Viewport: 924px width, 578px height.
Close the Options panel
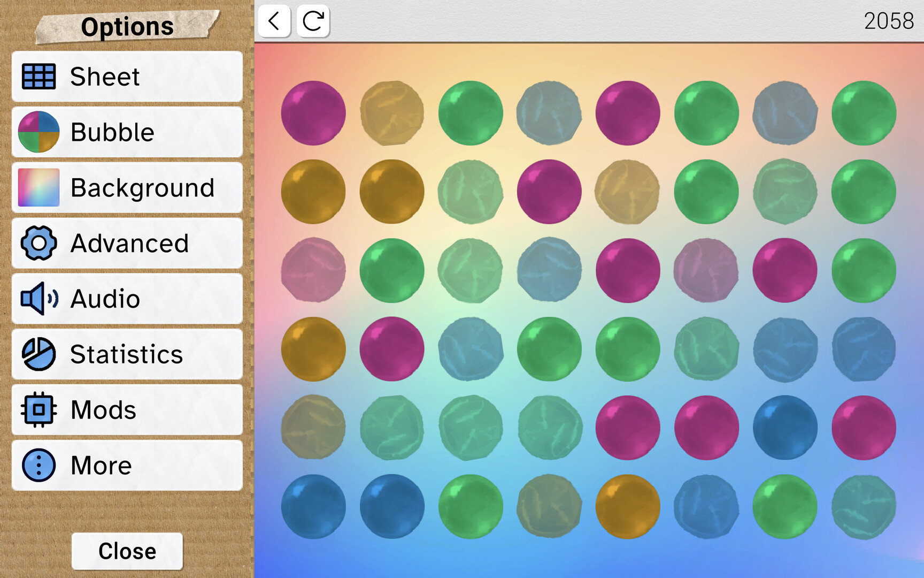(x=127, y=551)
